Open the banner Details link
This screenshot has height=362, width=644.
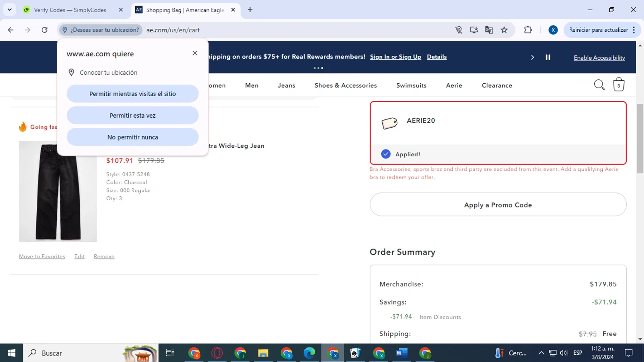click(437, 57)
